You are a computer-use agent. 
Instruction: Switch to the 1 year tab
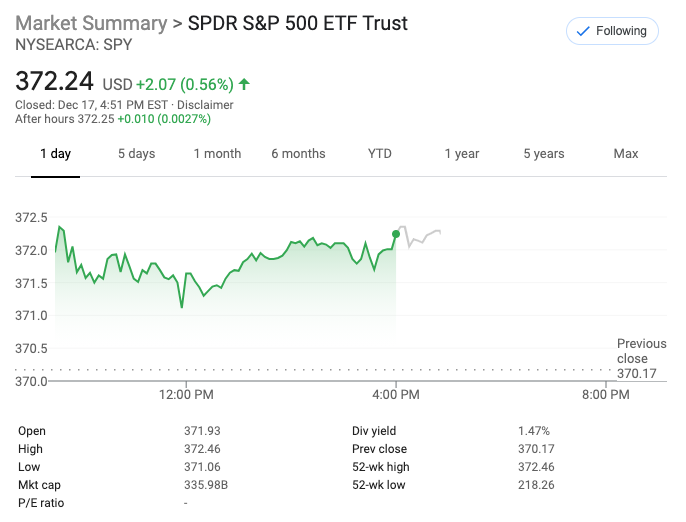(x=462, y=154)
